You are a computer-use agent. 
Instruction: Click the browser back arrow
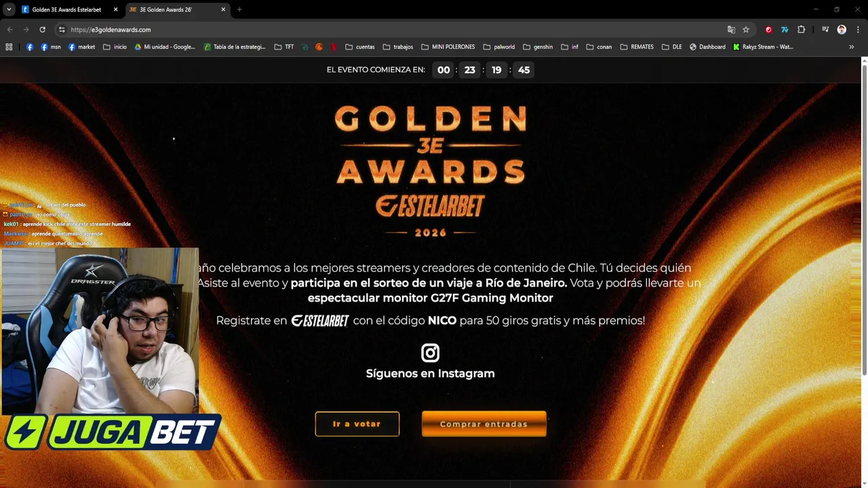[x=9, y=30]
